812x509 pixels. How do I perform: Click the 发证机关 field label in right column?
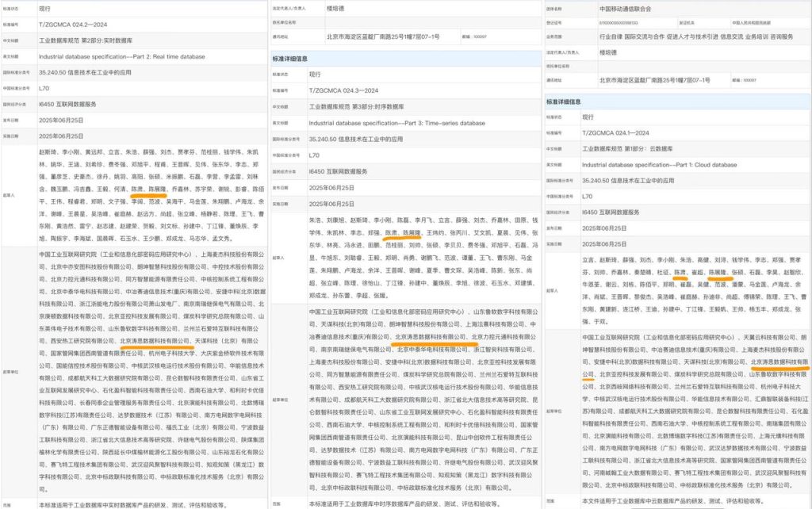[687, 22]
